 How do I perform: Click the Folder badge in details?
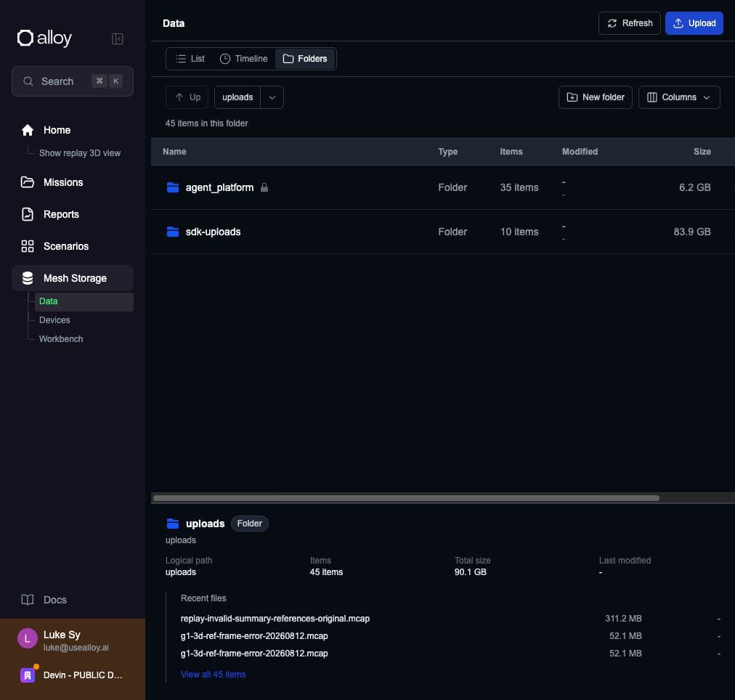click(x=249, y=524)
